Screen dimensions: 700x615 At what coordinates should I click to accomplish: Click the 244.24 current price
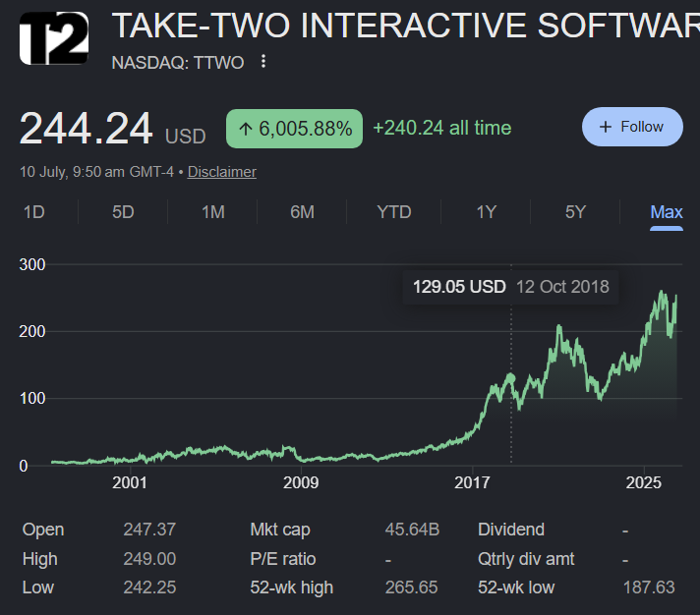[86, 129]
